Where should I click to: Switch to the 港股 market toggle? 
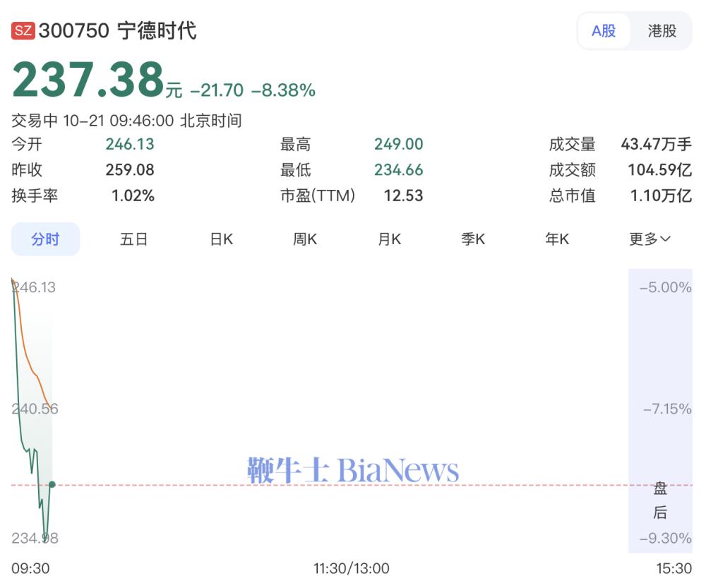coord(662,30)
